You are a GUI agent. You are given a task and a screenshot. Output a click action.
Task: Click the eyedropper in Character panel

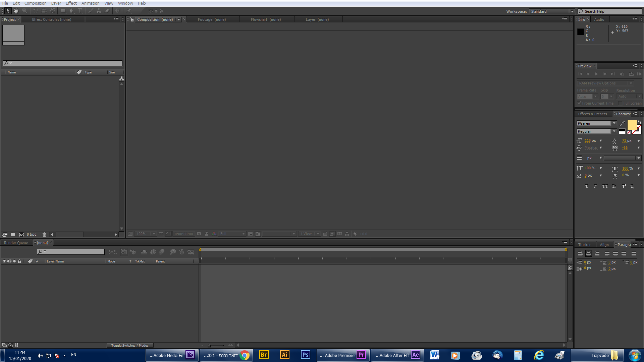(x=622, y=123)
